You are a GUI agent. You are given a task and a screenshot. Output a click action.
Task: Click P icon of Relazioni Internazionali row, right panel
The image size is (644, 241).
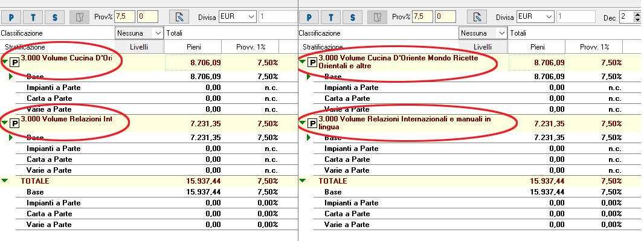[312, 124]
